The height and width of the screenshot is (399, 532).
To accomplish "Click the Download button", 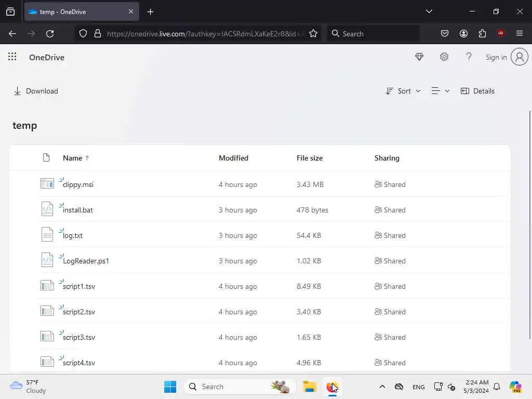I will [x=36, y=91].
